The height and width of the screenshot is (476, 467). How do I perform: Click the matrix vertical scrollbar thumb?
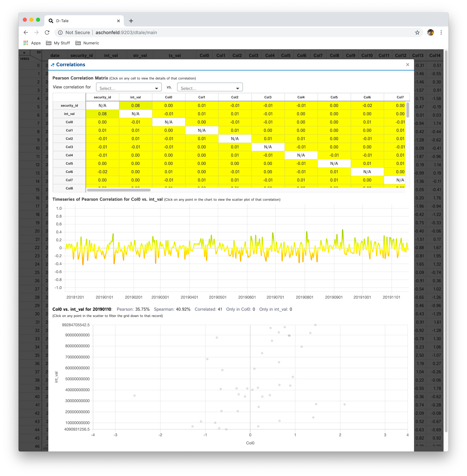[408, 110]
